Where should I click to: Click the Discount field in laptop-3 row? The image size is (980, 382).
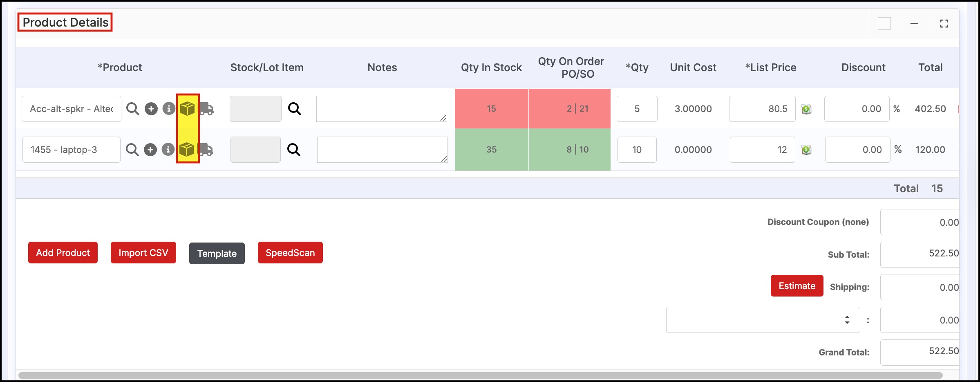858,150
